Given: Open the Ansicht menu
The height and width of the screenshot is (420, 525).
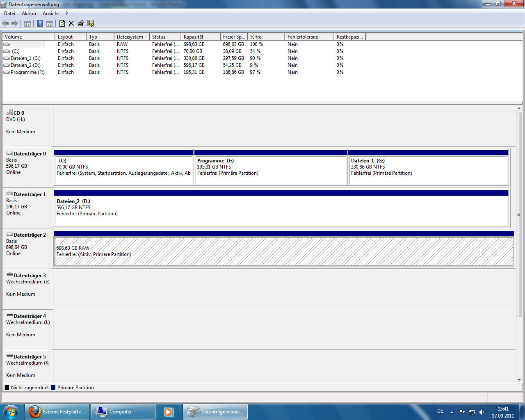Looking at the screenshot, I should point(51,14).
